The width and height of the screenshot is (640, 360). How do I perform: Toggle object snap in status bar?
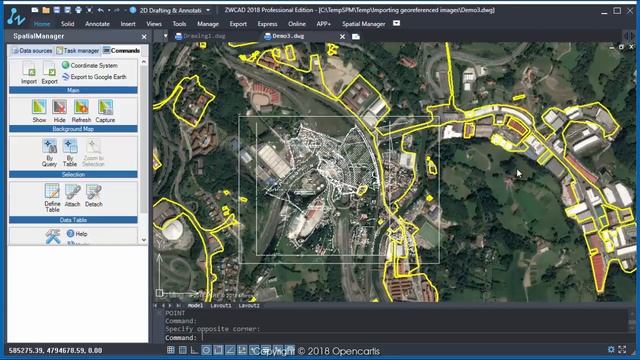218,350
